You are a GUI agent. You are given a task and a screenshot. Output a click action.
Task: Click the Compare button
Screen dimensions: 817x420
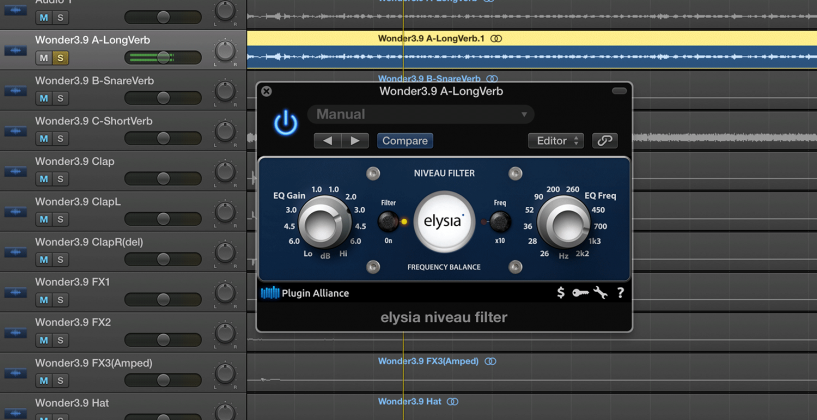[405, 141]
